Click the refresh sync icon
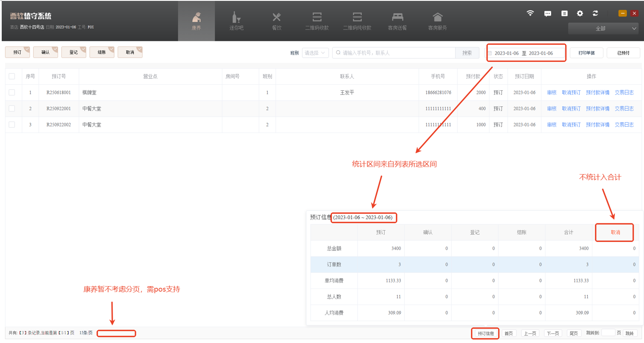Viewport: 644px width, 343px height. 595,13
